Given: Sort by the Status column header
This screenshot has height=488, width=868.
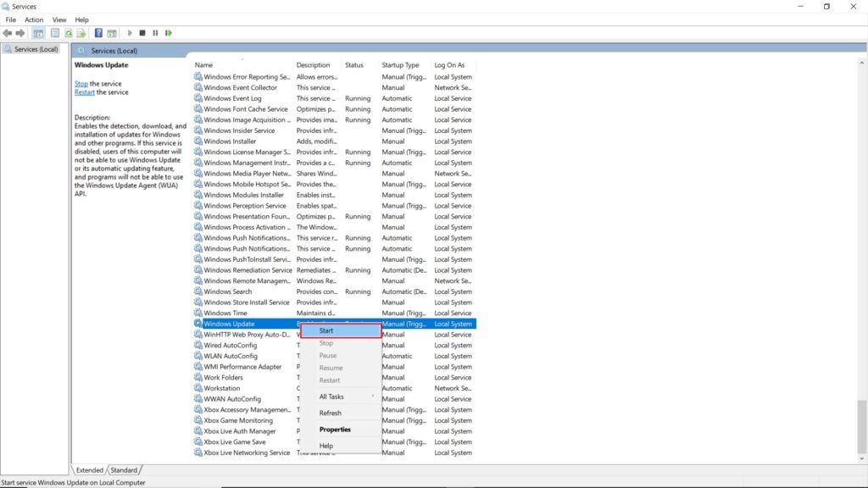Looking at the screenshot, I should coord(360,64).
